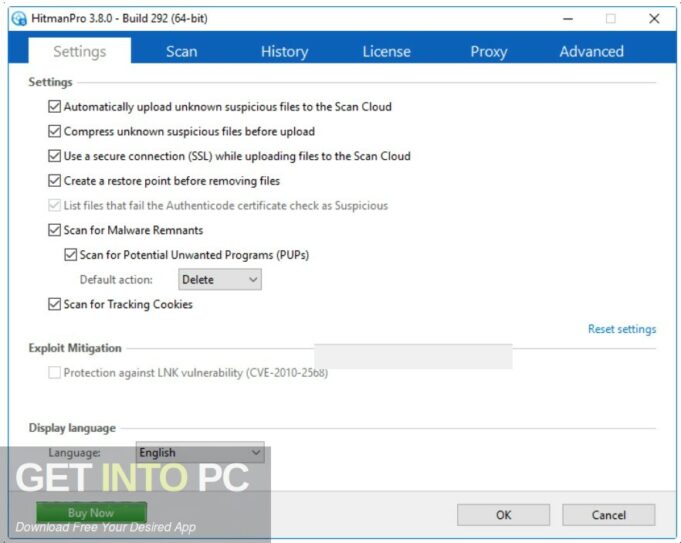Click the Reset settings link

(622, 329)
